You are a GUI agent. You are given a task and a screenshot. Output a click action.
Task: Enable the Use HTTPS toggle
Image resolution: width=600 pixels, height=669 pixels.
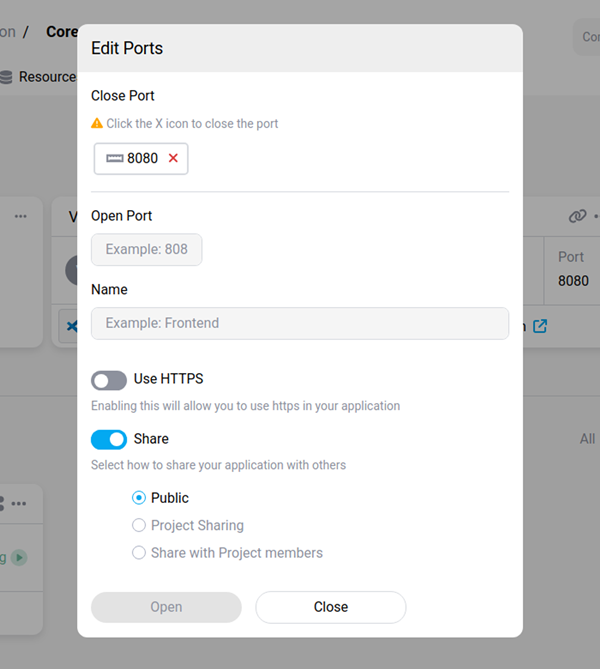click(109, 380)
